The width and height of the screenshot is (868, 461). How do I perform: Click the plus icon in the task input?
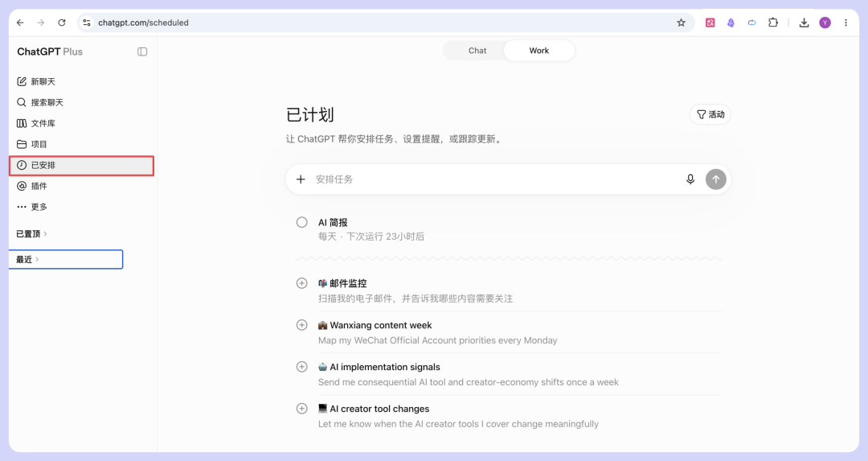point(301,179)
